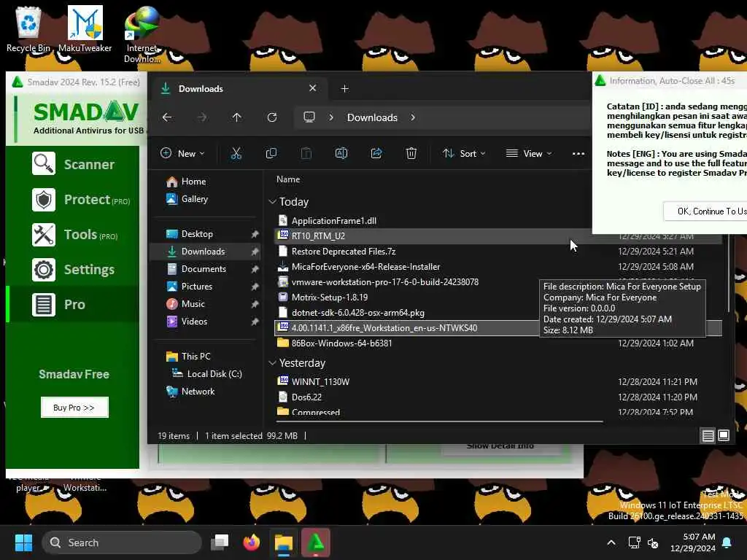Expand chevron after Downloads in address bar
Screen dimensions: 747x560
click(x=413, y=117)
